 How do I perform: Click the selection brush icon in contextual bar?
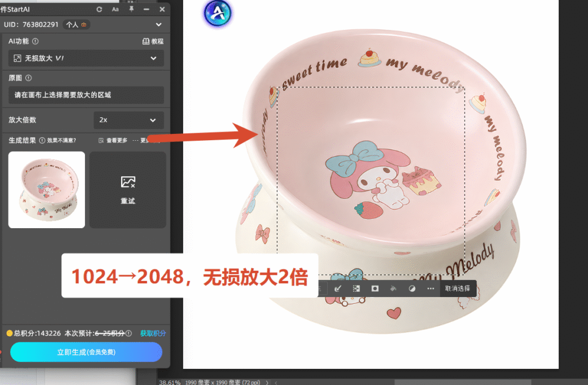pyautogui.click(x=338, y=288)
